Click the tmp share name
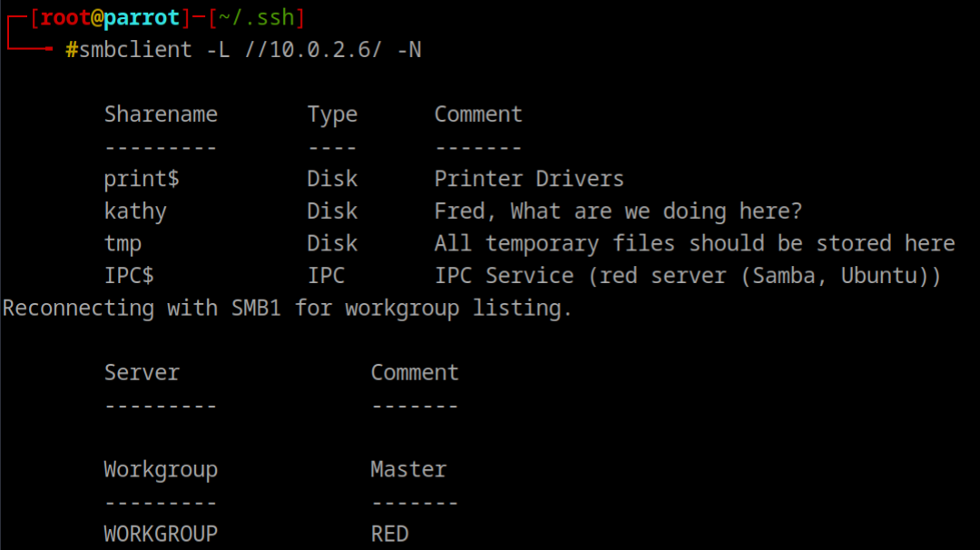This screenshot has height=550, width=980. [122, 243]
